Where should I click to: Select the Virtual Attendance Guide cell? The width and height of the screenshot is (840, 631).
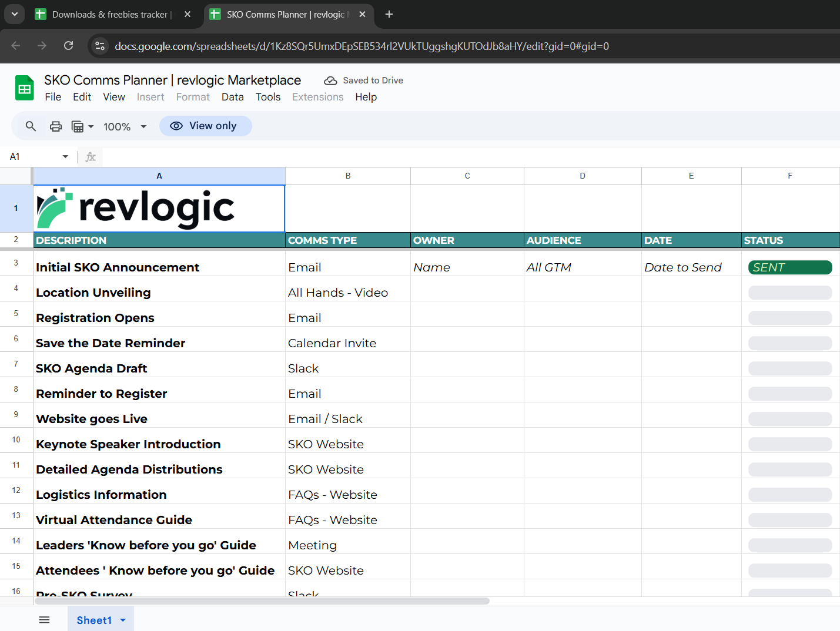pos(159,516)
